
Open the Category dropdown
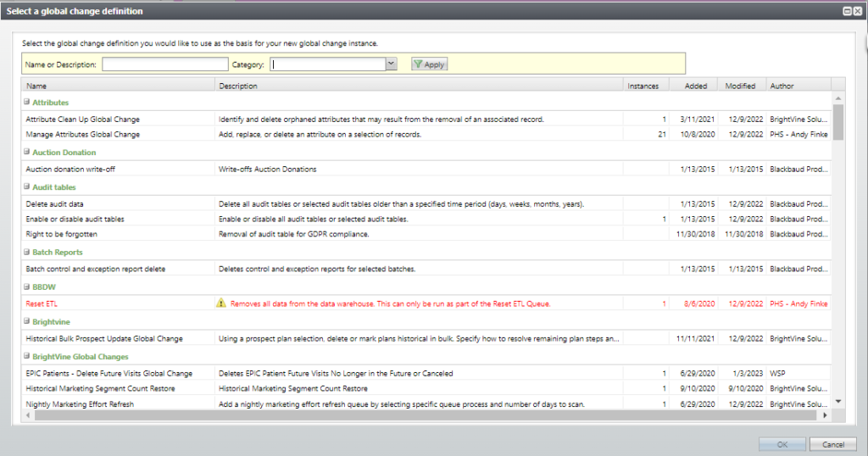point(391,64)
